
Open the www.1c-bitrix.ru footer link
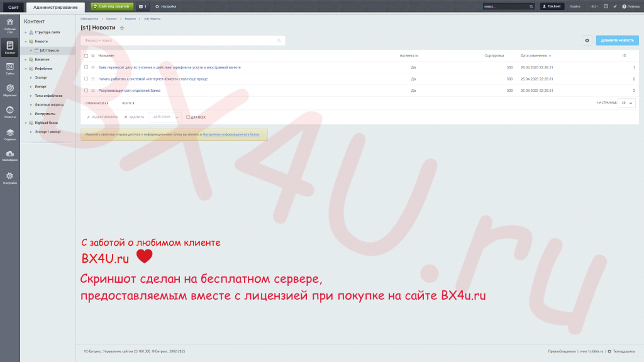[x=591, y=351]
